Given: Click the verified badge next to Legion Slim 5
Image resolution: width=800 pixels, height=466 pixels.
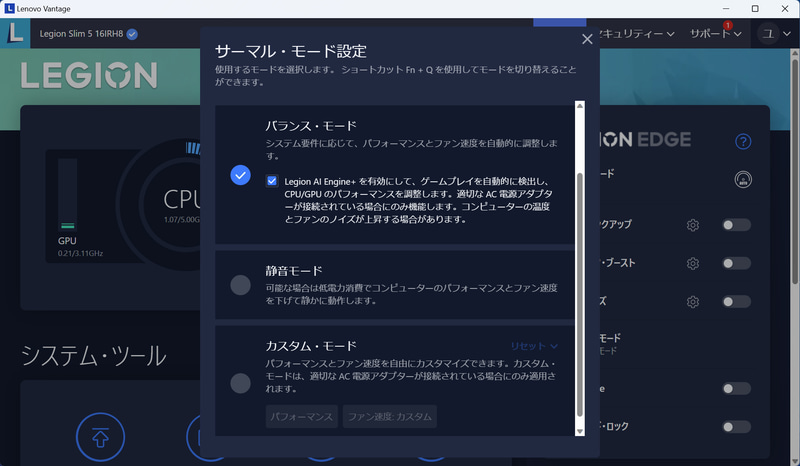Looking at the screenshot, I should pos(132,34).
